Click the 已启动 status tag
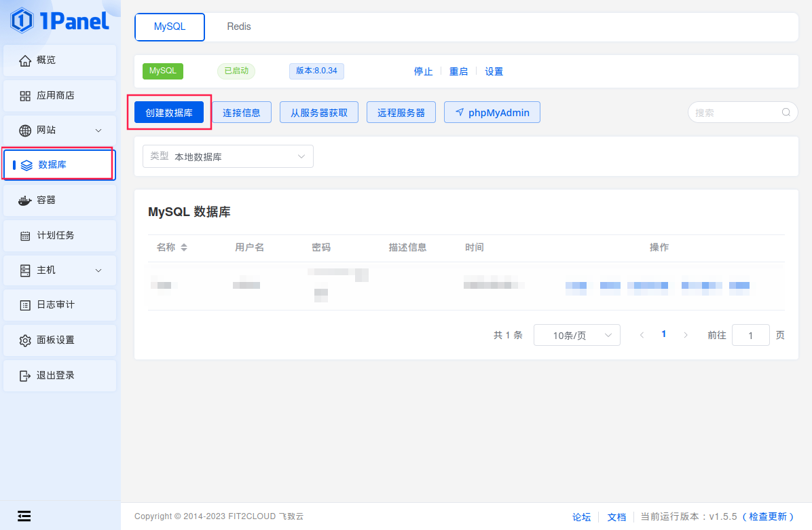 (x=236, y=71)
